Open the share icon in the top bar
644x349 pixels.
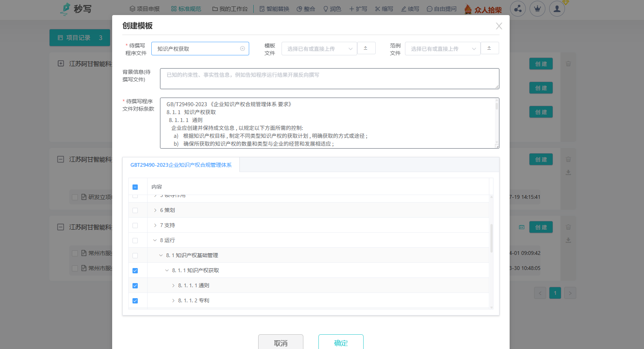(x=518, y=8)
